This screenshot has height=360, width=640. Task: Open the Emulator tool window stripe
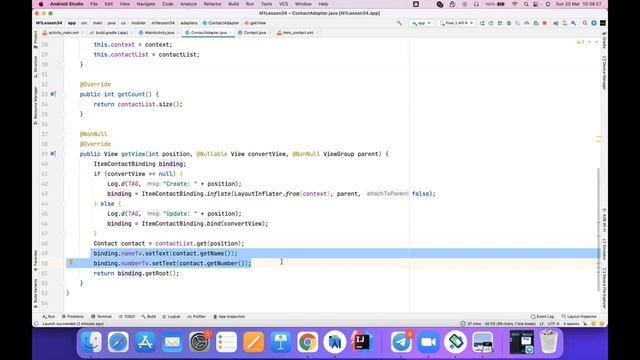(x=604, y=250)
